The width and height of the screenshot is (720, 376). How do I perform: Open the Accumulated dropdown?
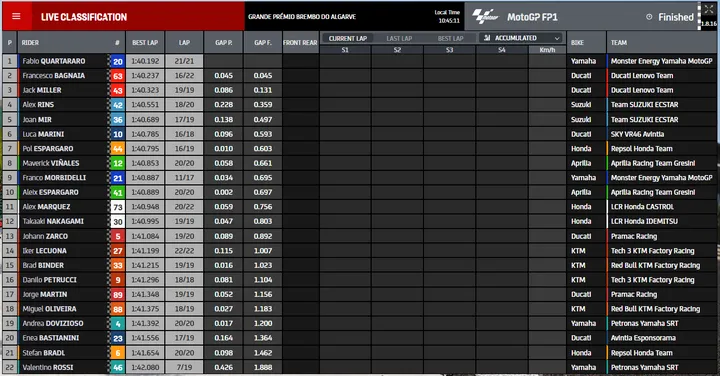tap(522, 38)
